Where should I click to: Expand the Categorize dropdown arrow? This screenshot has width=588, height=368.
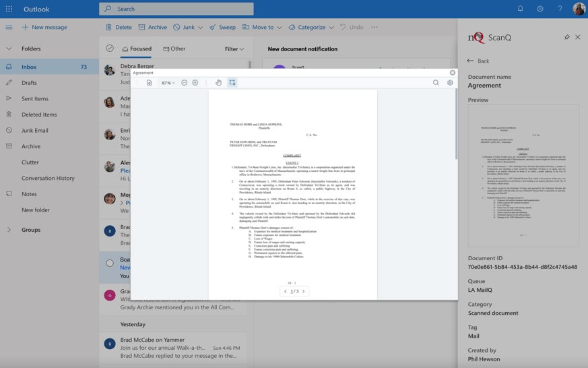click(x=331, y=28)
